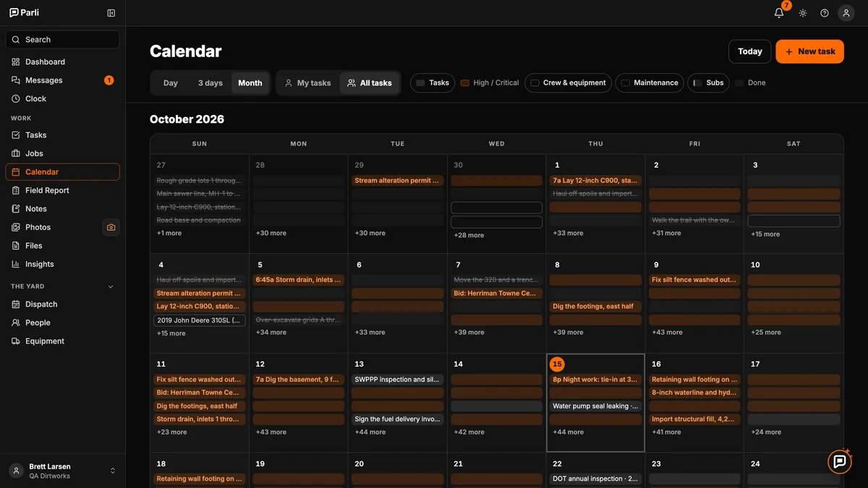The width and height of the screenshot is (868, 488).
Task: Click the Parli logo
Action: tap(24, 13)
